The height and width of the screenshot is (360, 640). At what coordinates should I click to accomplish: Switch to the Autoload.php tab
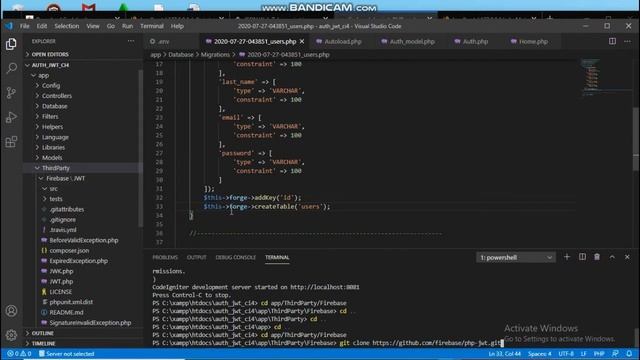343,41
